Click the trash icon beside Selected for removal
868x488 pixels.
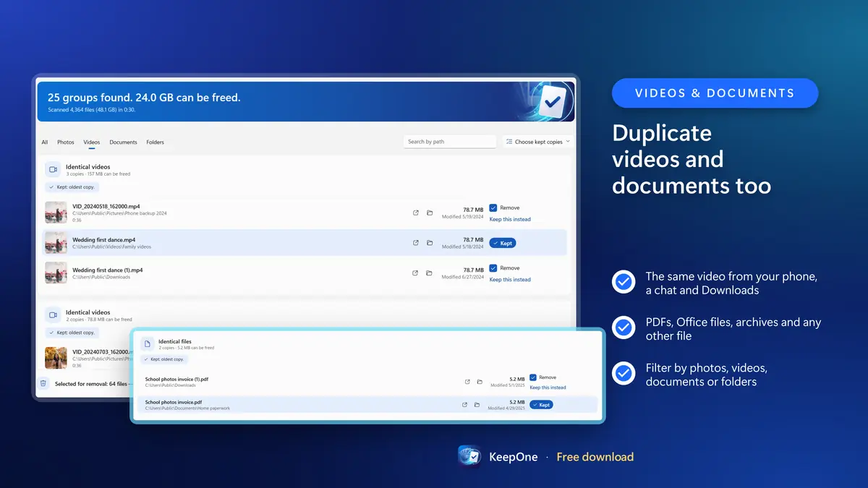(x=43, y=384)
